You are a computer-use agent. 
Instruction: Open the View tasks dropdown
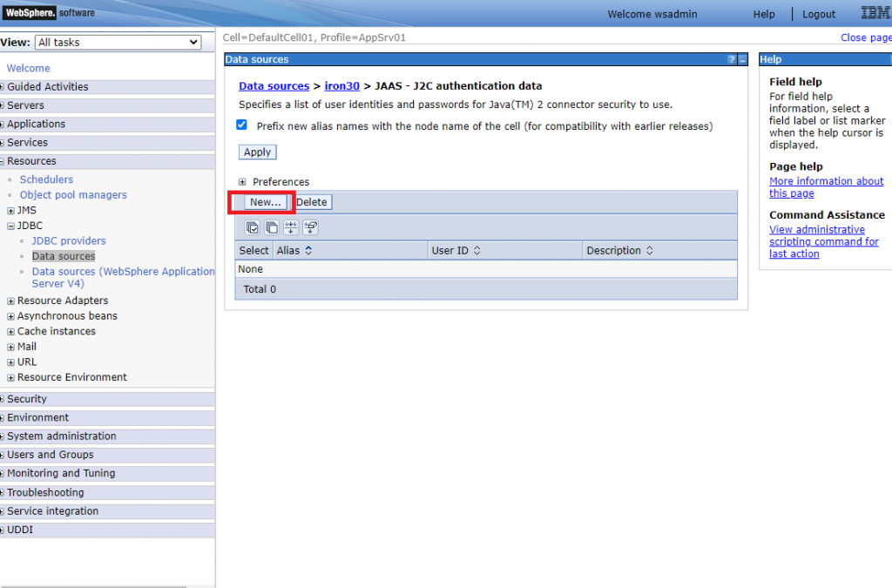coord(118,42)
